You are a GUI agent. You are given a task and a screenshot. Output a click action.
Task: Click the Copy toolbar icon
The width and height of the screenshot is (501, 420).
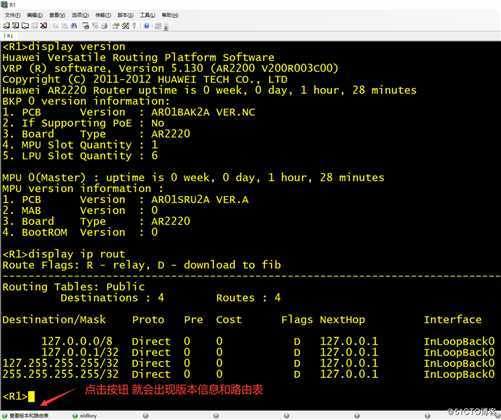pos(56,25)
